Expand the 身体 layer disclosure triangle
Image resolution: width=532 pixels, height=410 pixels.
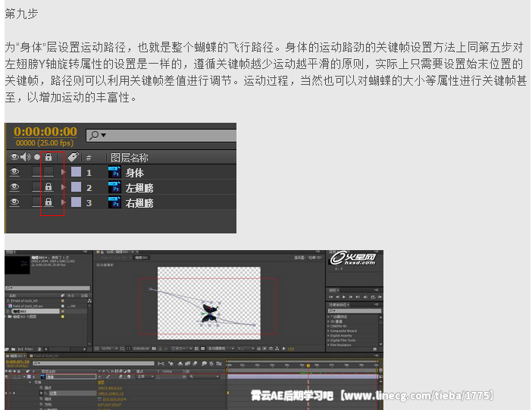click(x=64, y=173)
